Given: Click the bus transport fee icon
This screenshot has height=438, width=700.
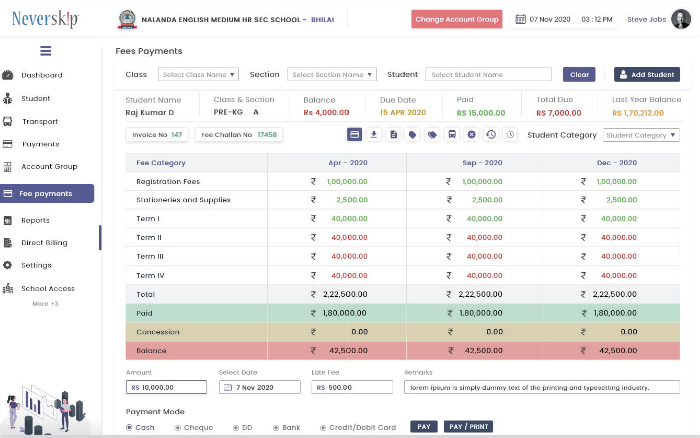Looking at the screenshot, I should click(452, 134).
